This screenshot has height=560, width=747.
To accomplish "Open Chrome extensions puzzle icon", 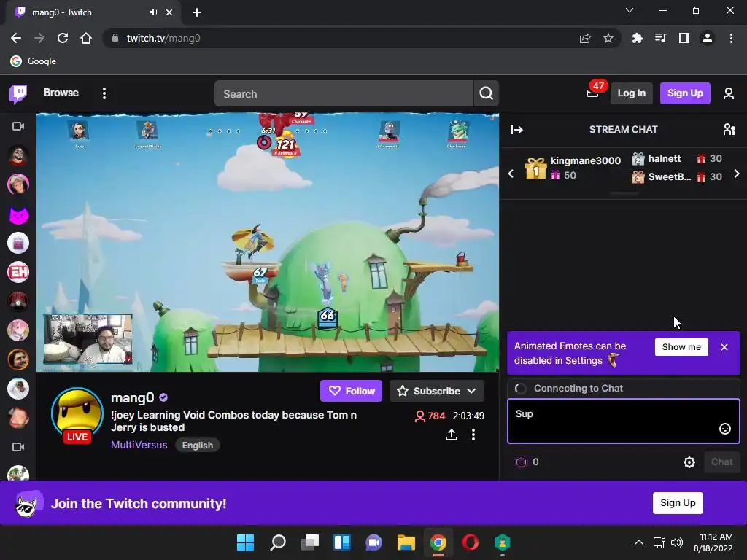I will (637, 38).
